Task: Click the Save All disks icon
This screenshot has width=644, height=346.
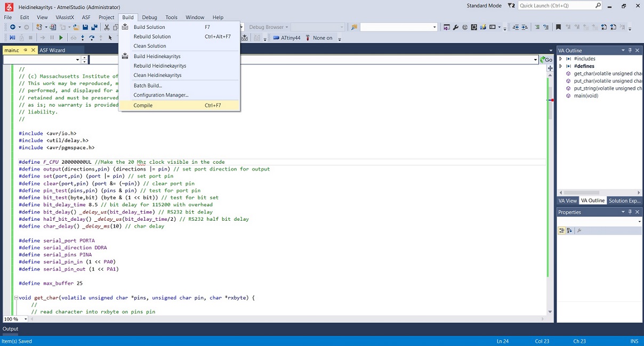Action: (94, 27)
